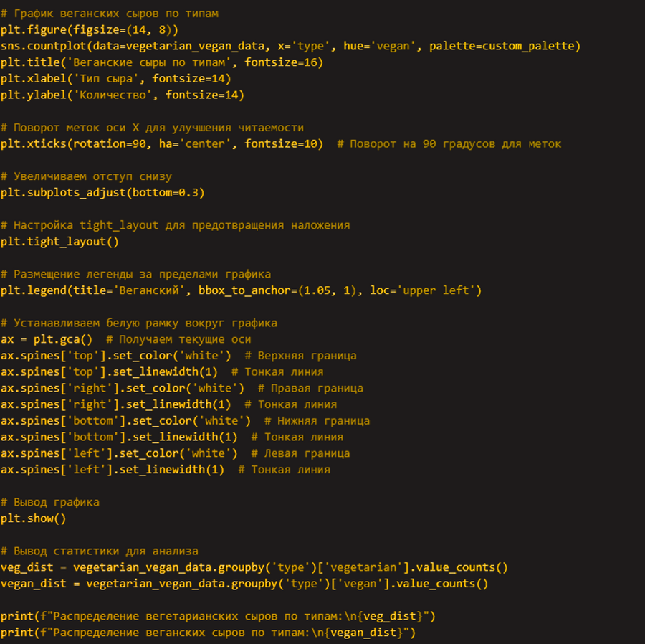Click the 'top' spine set_color line
645x644 pixels.
[115, 356]
